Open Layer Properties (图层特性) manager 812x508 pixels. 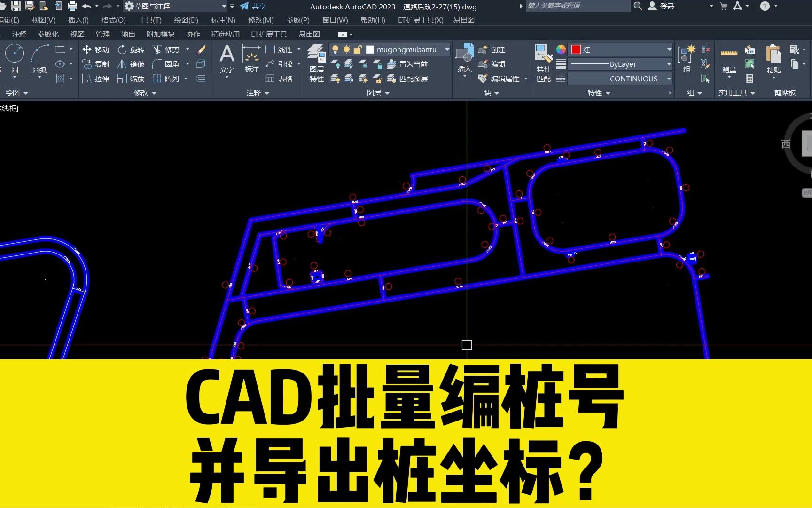tap(316, 61)
